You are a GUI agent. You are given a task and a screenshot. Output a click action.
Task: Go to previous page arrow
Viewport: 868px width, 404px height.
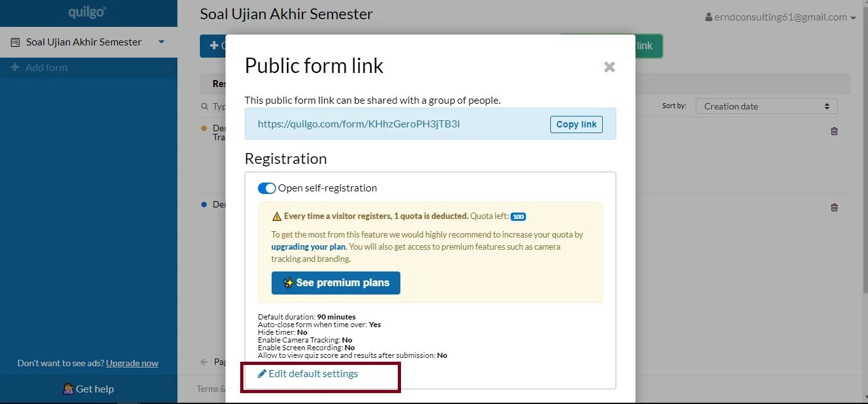point(204,362)
